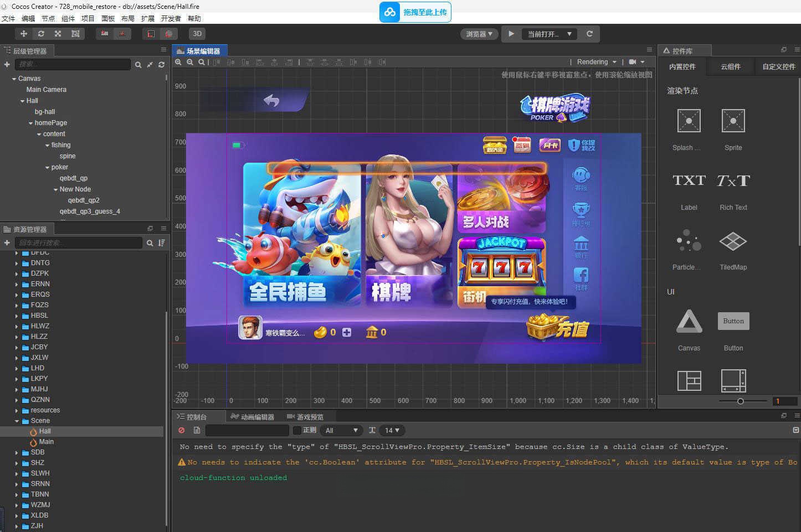Switch to the 云组件 widget tab

(x=730, y=66)
